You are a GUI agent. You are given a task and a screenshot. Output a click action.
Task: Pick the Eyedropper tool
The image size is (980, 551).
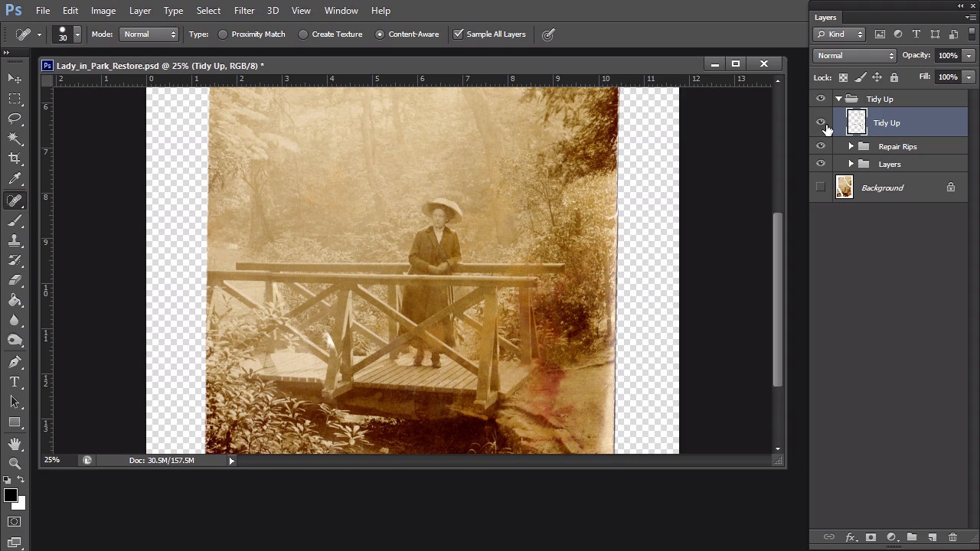(x=15, y=179)
